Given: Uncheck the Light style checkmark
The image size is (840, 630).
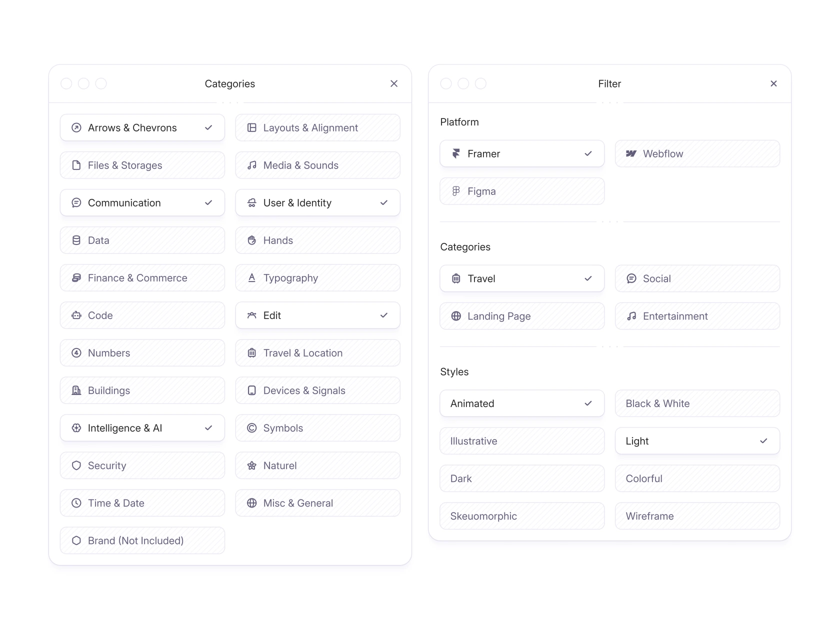Looking at the screenshot, I should (763, 441).
